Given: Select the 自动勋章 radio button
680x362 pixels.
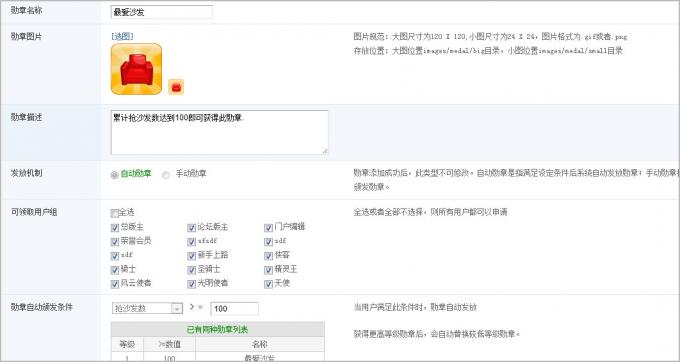Looking at the screenshot, I should (x=114, y=175).
